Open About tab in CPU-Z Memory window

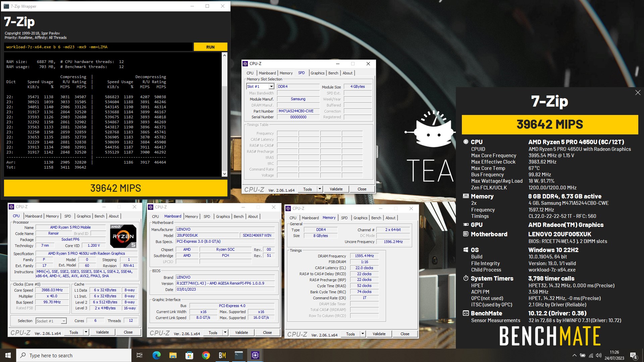390,218
